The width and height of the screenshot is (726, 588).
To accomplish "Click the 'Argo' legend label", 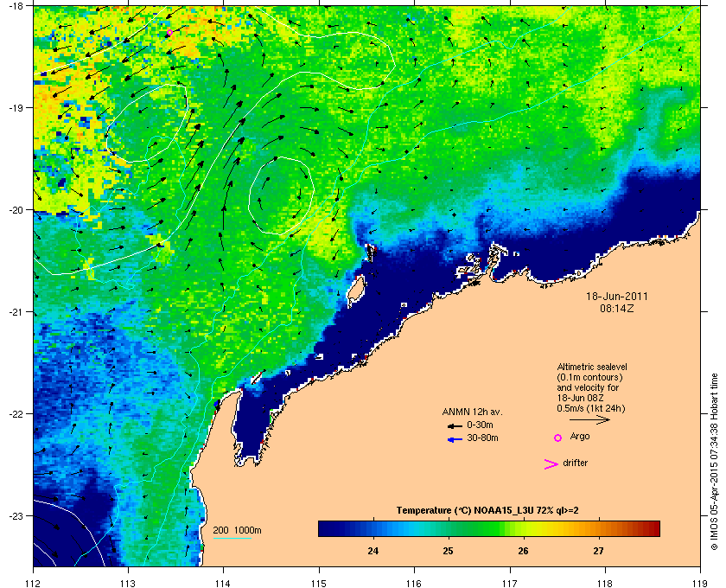I will tap(580, 436).
